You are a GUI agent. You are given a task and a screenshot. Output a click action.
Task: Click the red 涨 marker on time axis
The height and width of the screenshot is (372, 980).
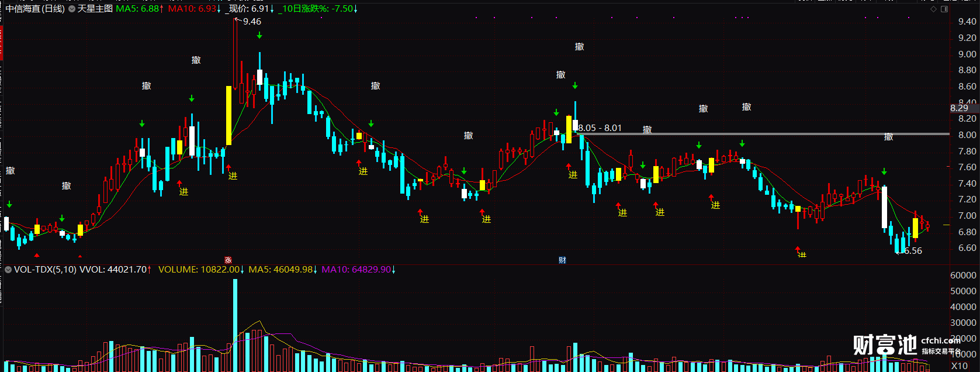(x=228, y=260)
